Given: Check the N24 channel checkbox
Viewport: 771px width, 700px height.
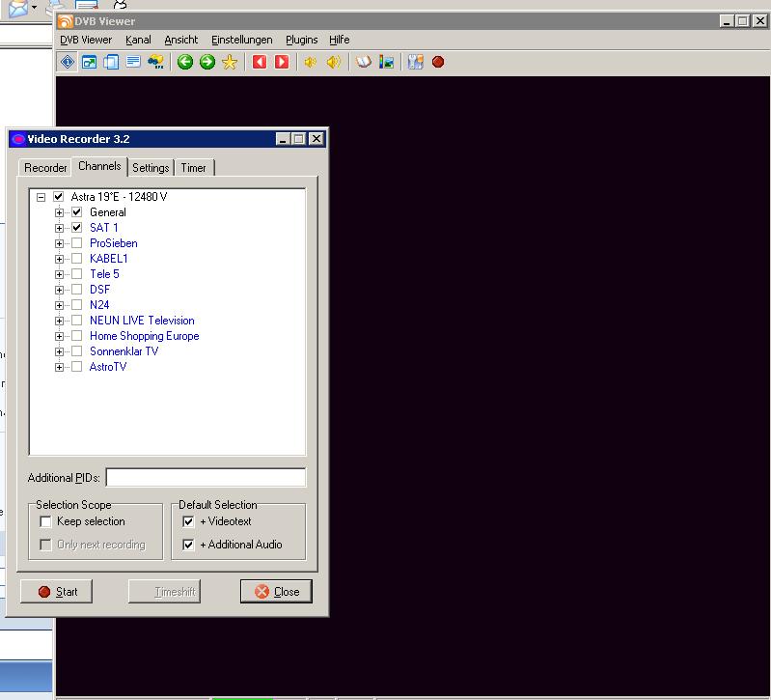Looking at the screenshot, I should click(76, 305).
